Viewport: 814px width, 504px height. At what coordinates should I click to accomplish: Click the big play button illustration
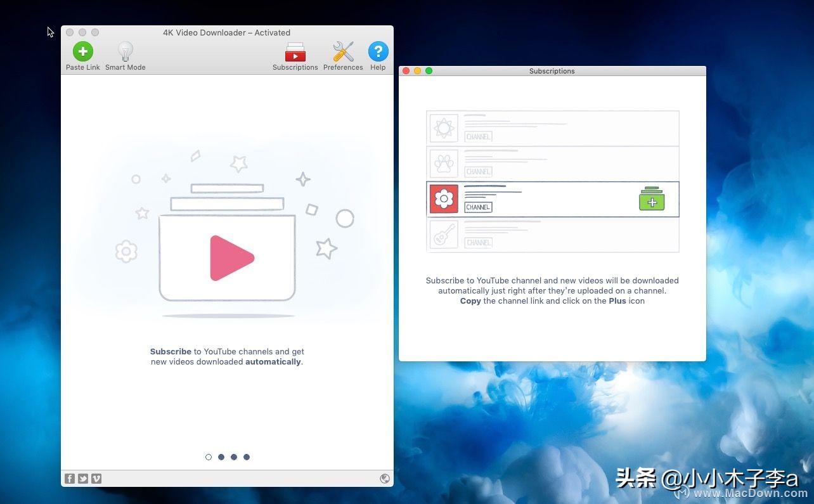click(228, 257)
